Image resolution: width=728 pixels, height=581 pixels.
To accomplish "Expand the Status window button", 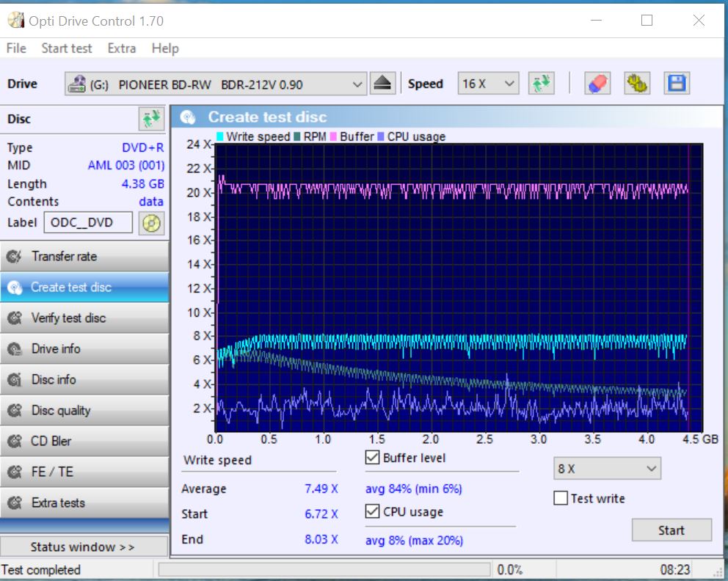I will (83, 547).
